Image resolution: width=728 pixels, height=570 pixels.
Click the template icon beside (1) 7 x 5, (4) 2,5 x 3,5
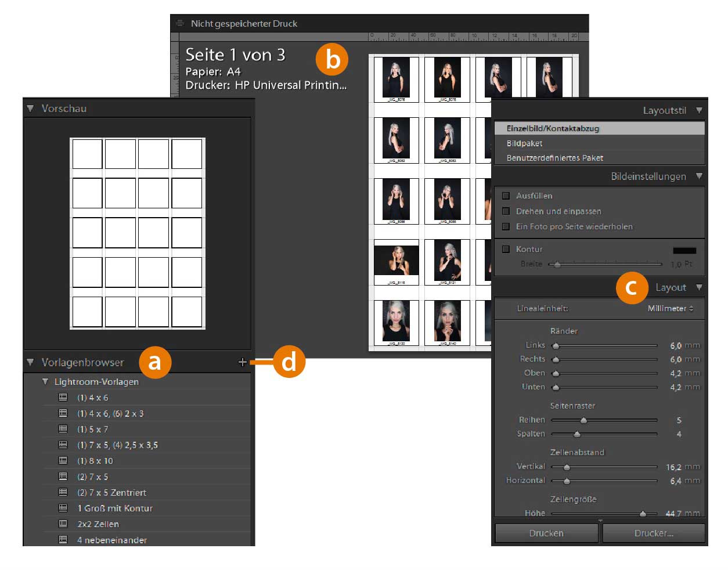pyautogui.click(x=63, y=445)
